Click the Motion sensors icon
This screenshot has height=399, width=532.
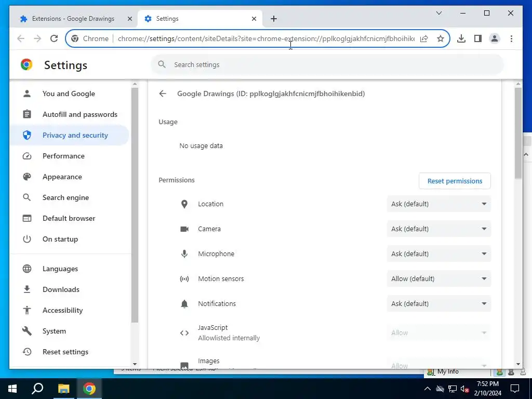(184, 279)
